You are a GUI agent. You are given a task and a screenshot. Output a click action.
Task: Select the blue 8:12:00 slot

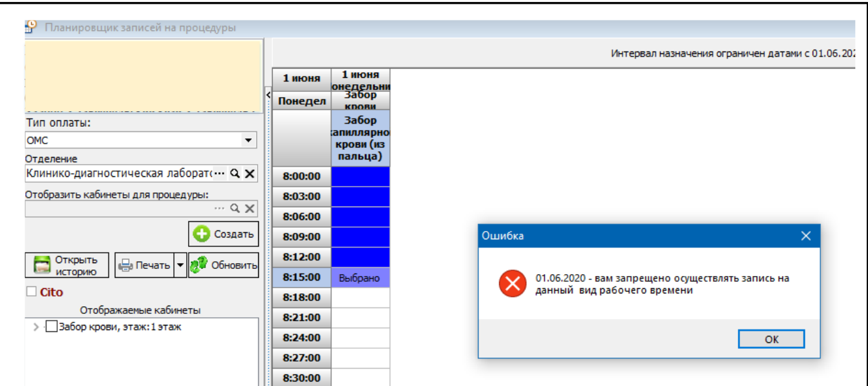361,257
